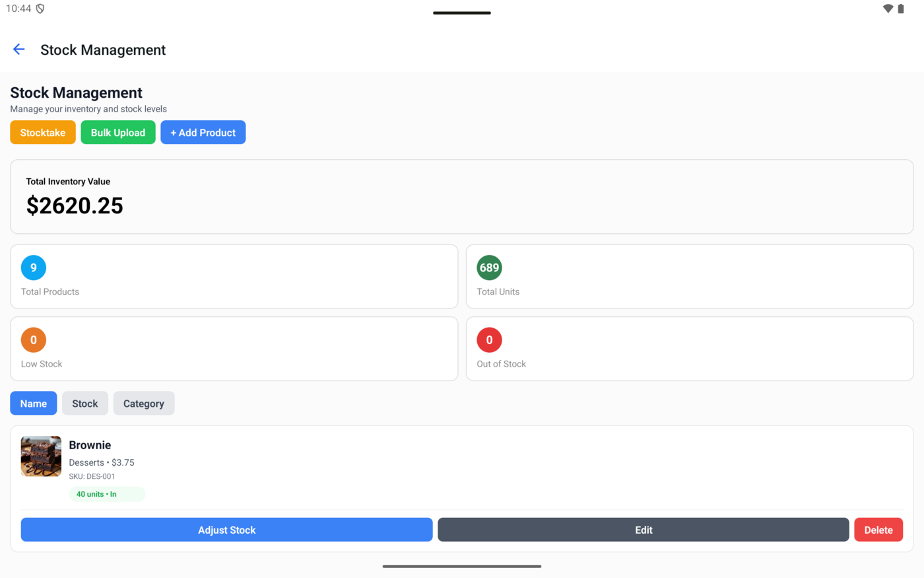
Task: Tap the Total Products label
Action: tap(50, 291)
